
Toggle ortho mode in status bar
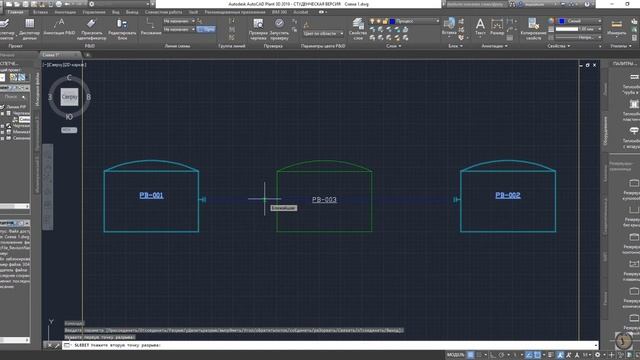pos(493,355)
